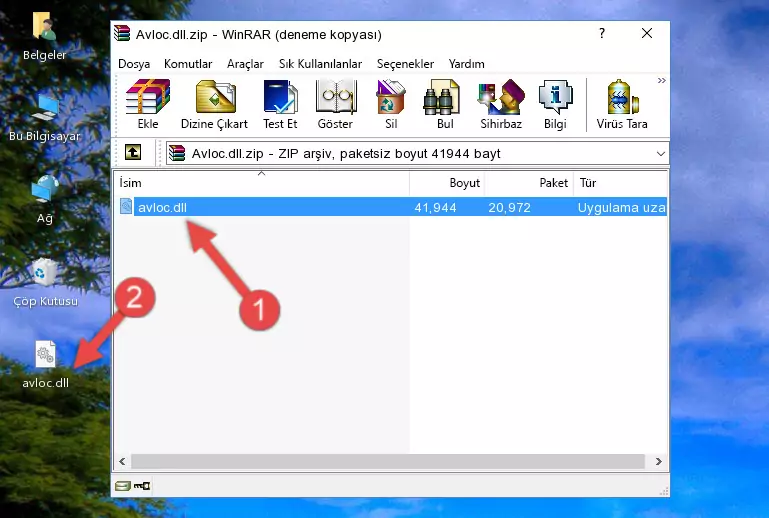Click the 20,972 packed size cell
Image resolution: width=769 pixels, height=518 pixels.
509,207
